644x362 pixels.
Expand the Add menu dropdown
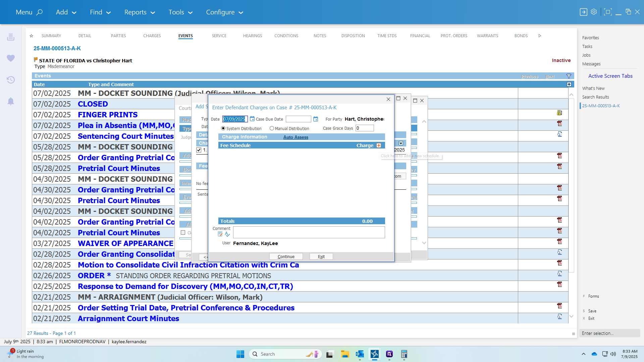66,12
